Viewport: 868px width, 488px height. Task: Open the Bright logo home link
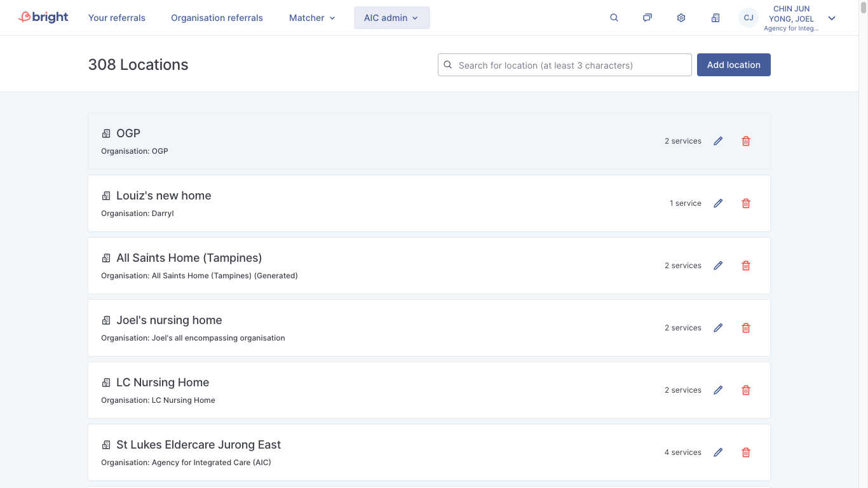point(43,17)
